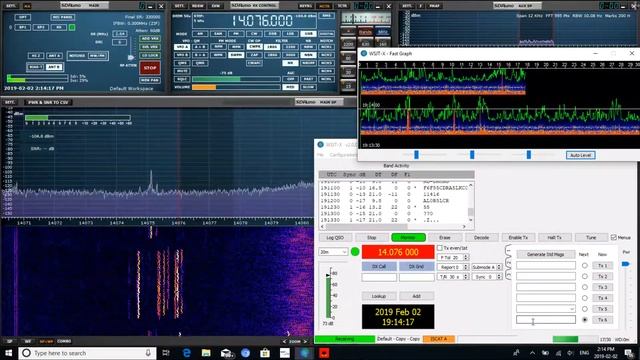This screenshot has width=640, height=360.
Task: Click the DX Call input field
Action: click(x=379, y=278)
